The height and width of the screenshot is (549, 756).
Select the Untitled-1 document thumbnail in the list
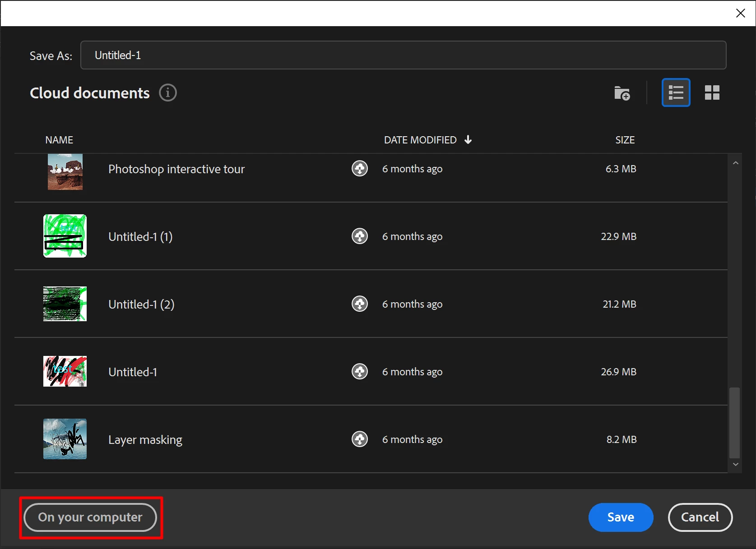[65, 371]
